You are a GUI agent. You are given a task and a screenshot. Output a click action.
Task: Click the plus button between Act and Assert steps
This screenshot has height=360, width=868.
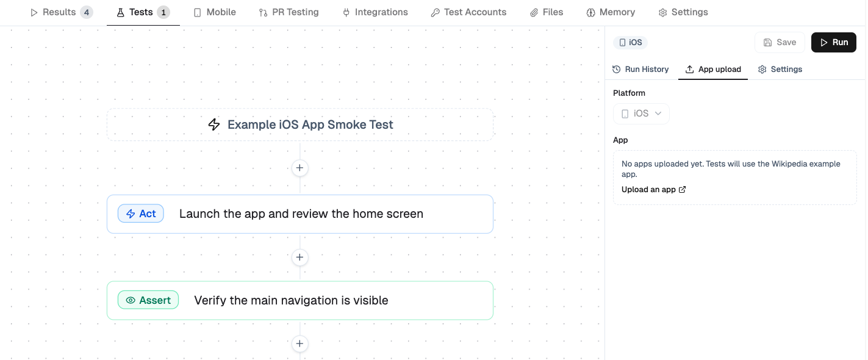(x=299, y=257)
